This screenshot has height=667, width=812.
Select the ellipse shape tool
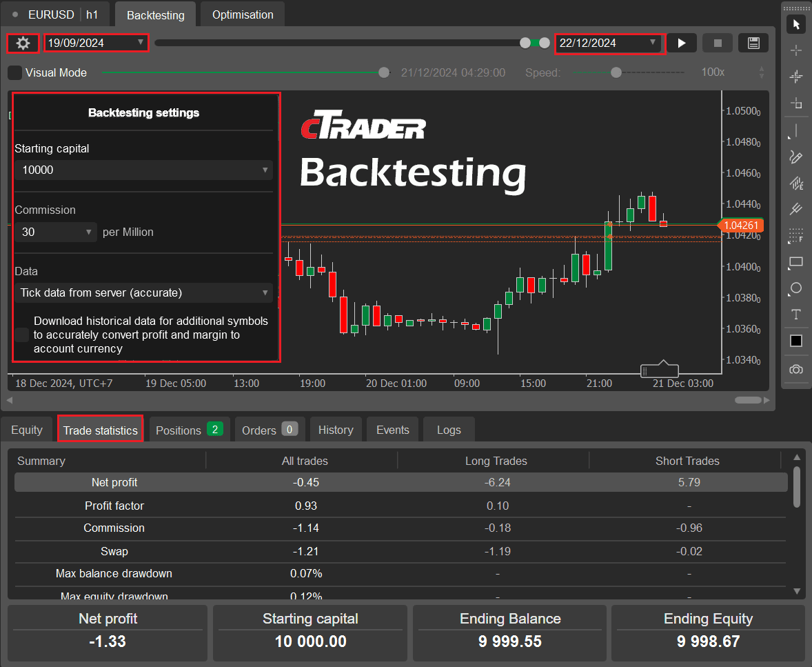pos(795,288)
